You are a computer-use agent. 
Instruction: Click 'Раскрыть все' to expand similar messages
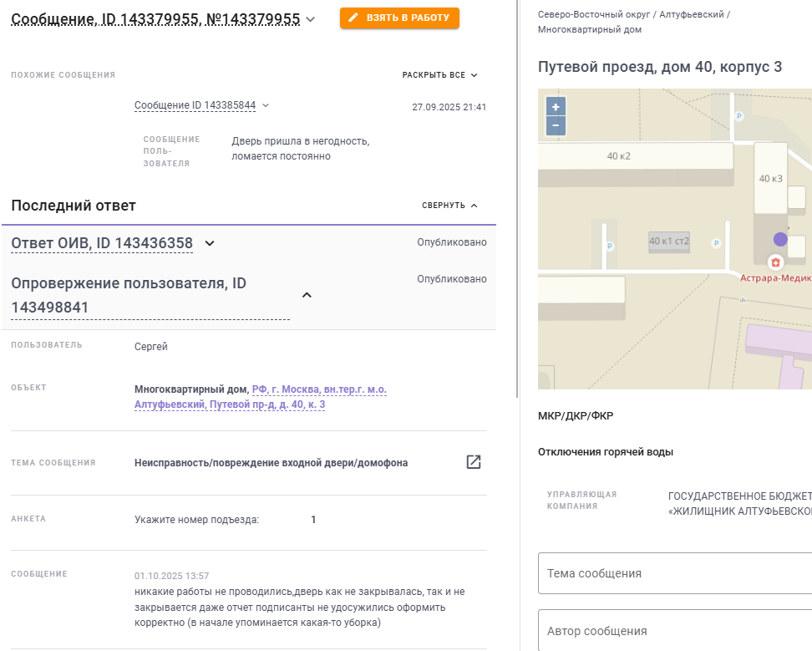point(439,75)
